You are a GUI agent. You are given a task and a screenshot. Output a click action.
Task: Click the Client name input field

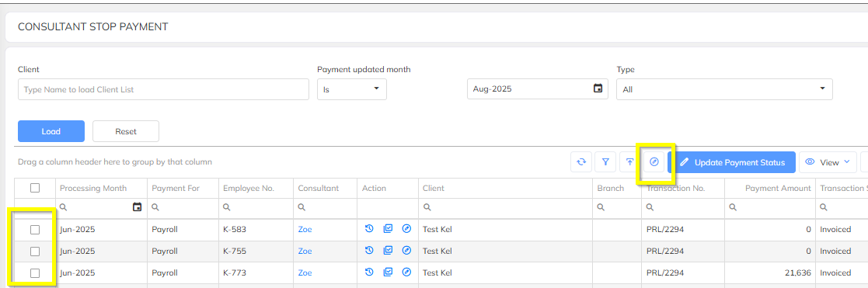point(163,89)
